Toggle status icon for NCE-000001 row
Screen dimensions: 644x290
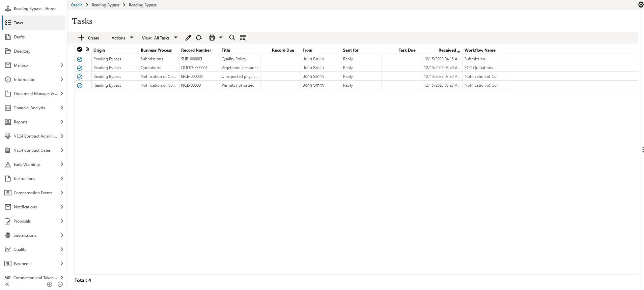[80, 85]
